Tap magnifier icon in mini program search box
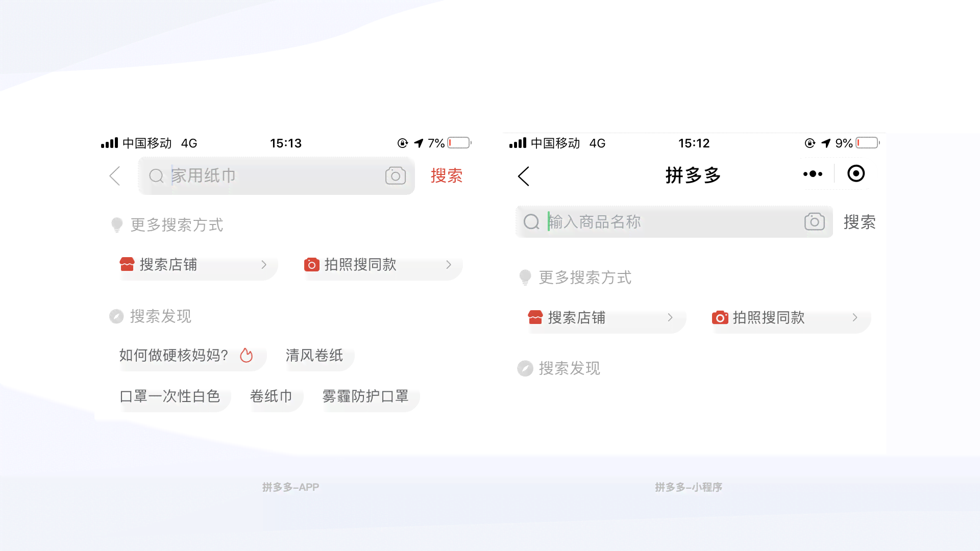The image size is (980, 551). 531,222
